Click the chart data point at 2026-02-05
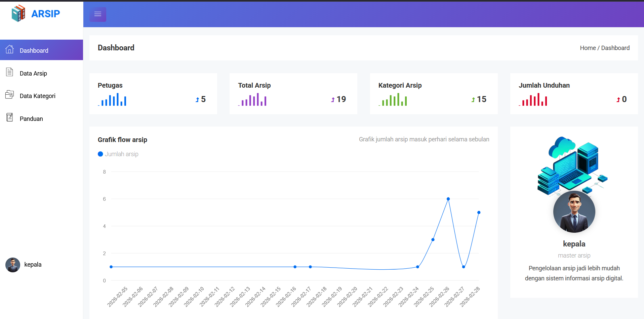 coord(111,267)
